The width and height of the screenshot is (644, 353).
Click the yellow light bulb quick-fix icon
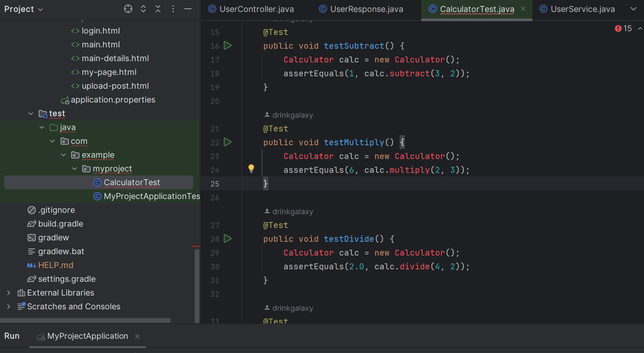click(251, 169)
